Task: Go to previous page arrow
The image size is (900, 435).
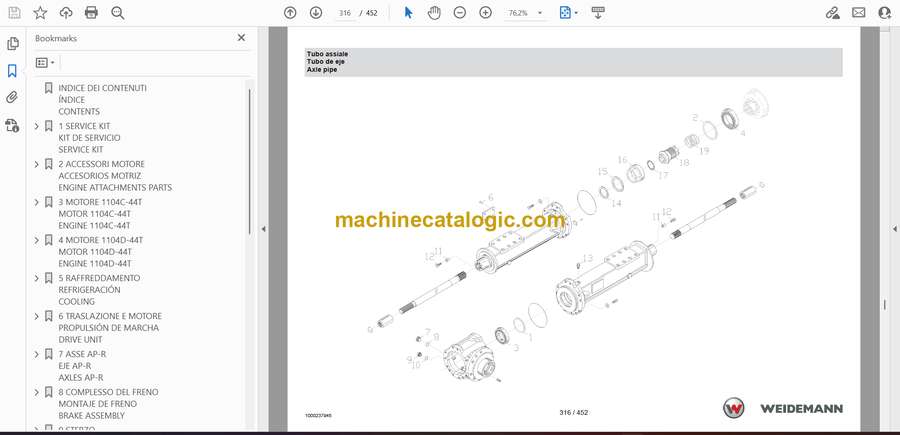Action: pyautogui.click(x=290, y=13)
